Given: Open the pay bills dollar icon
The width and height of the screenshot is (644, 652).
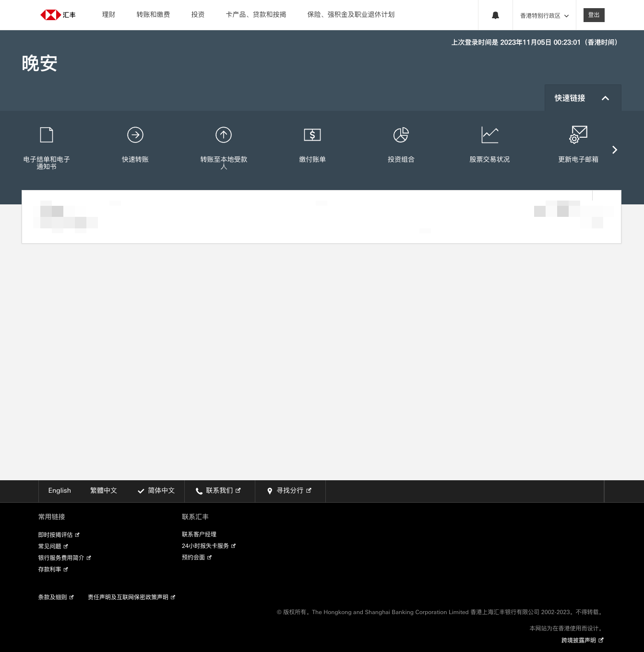Looking at the screenshot, I should click(312, 135).
